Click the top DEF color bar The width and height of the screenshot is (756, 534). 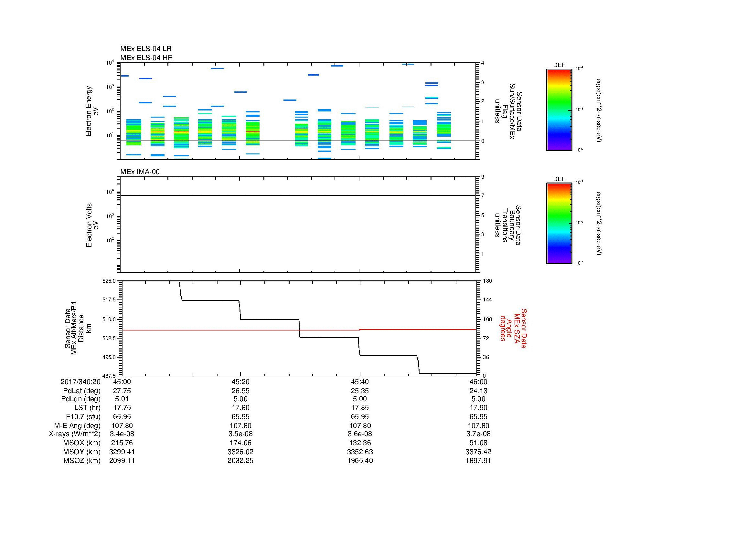pyautogui.click(x=559, y=110)
